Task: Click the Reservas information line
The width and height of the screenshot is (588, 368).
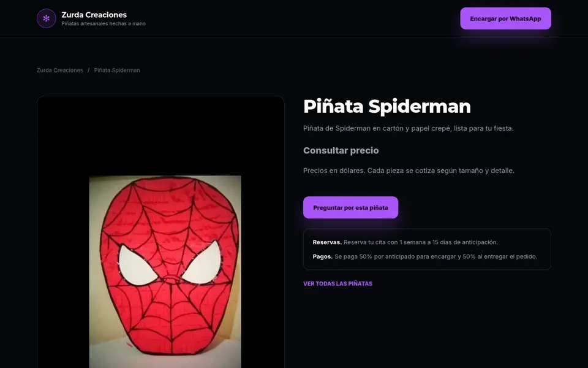Action: click(405, 242)
